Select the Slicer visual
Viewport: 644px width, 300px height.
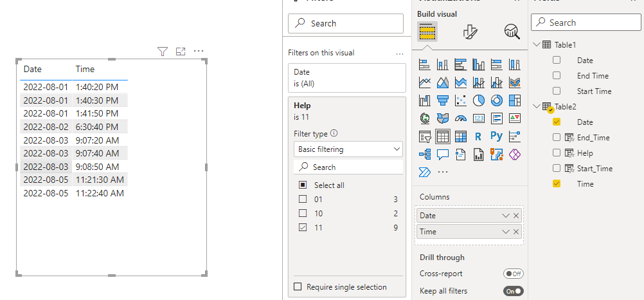coord(424,136)
